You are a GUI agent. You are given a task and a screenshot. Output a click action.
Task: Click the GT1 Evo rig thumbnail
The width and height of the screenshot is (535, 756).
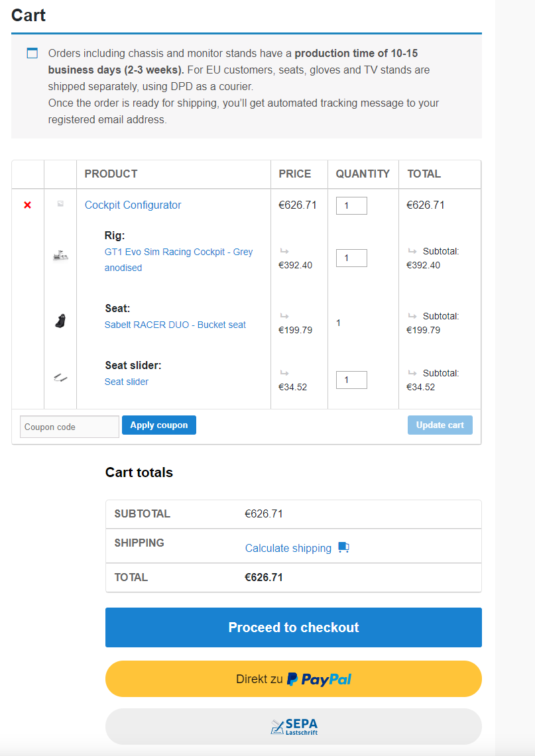click(60, 255)
